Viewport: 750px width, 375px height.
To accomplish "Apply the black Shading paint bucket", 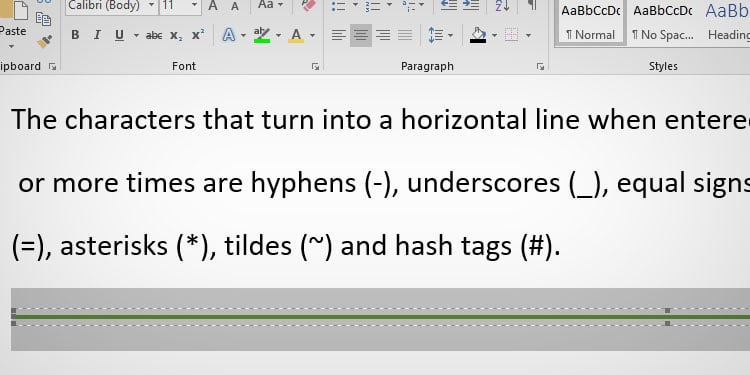I will coord(478,35).
